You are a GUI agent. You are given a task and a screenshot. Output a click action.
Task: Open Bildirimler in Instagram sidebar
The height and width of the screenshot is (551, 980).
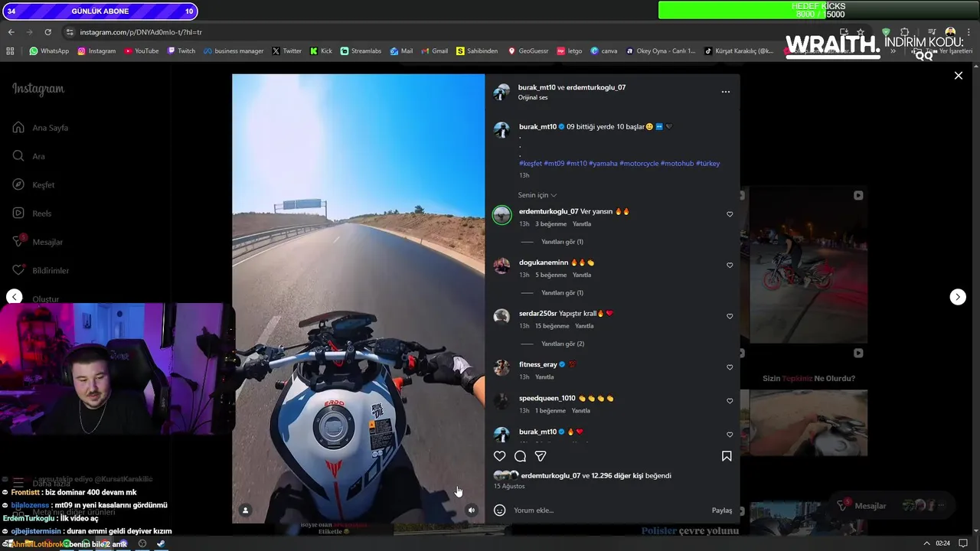(x=41, y=270)
